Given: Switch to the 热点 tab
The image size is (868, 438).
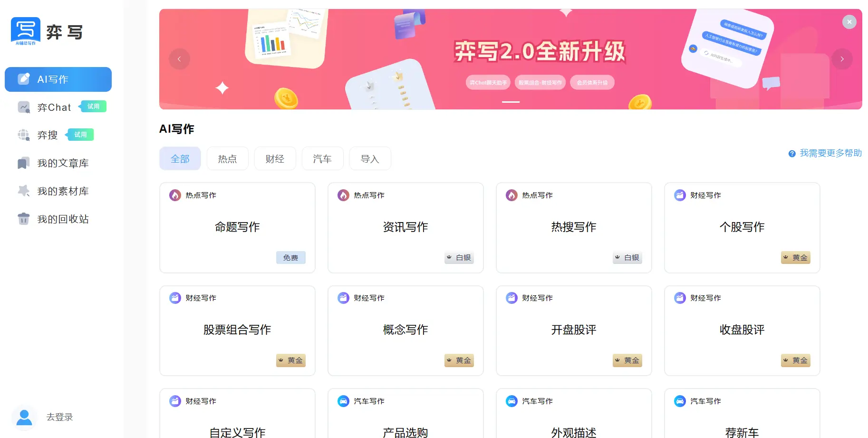Looking at the screenshot, I should click(x=228, y=159).
